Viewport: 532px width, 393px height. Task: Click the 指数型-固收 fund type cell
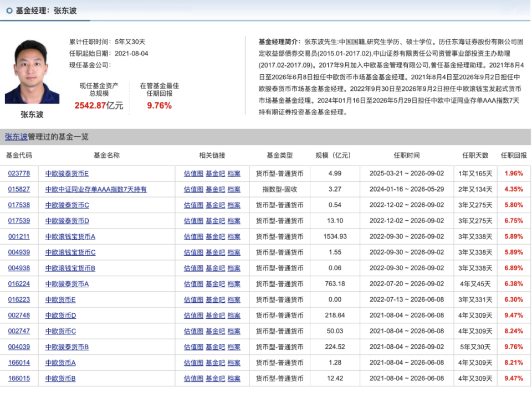click(279, 189)
